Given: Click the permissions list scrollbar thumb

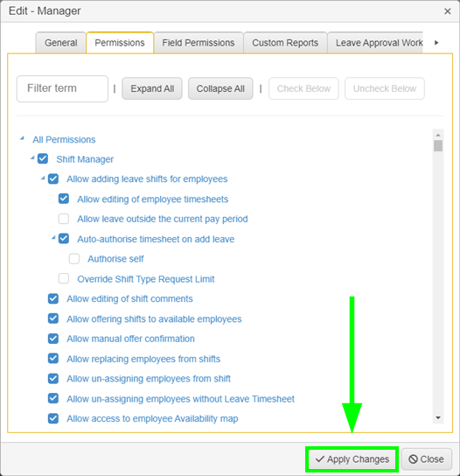Looking at the screenshot, I should click(x=438, y=145).
